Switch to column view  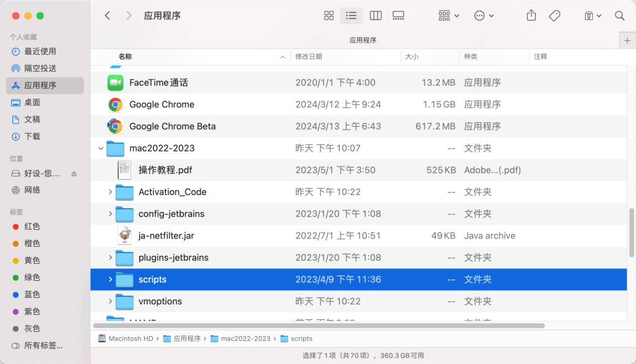(375, 16)
